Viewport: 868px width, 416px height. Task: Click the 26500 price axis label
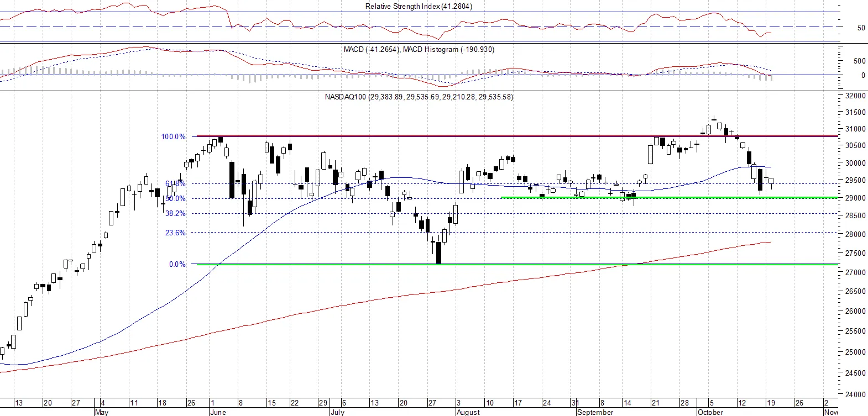click(855, 292)
